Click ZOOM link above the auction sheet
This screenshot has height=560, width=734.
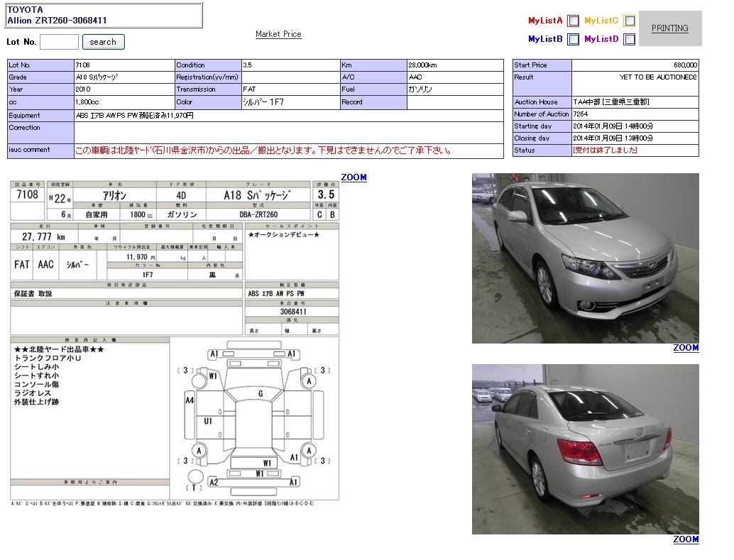(x=354, y=177)
